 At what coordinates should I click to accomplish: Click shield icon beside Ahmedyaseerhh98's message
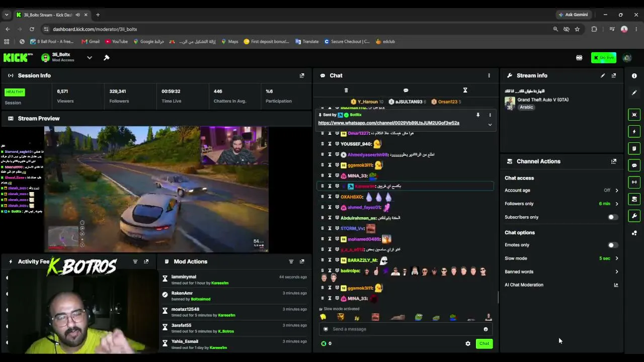tap(337, 154)
